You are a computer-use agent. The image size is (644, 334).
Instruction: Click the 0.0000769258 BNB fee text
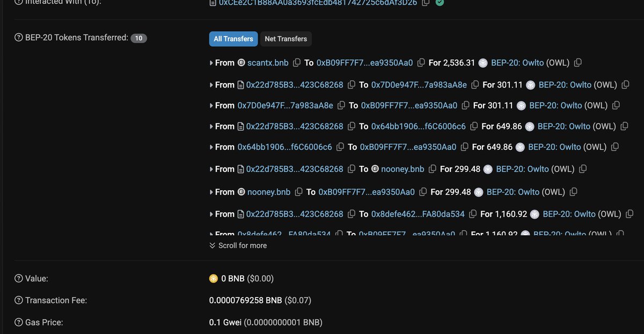tap(246, 300)
